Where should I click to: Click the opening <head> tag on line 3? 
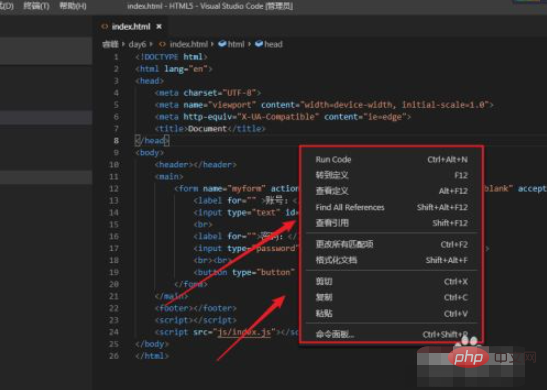coord(149,81)
